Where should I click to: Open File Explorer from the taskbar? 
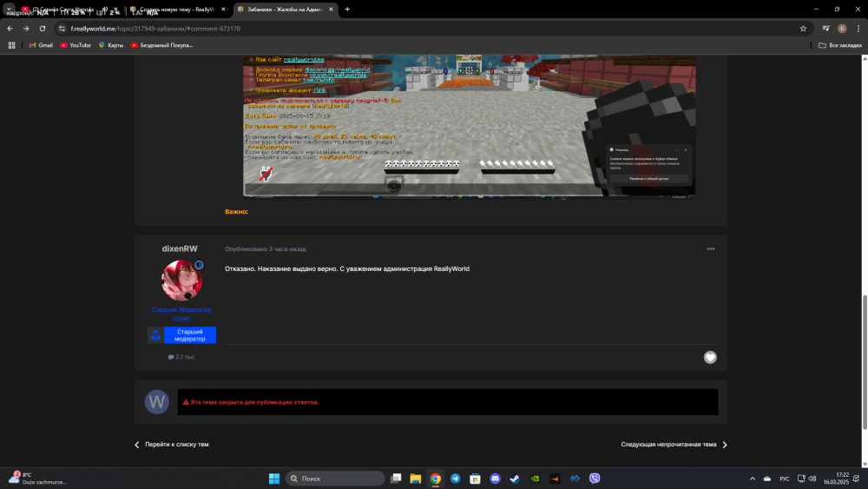click(x=416, y=479)
